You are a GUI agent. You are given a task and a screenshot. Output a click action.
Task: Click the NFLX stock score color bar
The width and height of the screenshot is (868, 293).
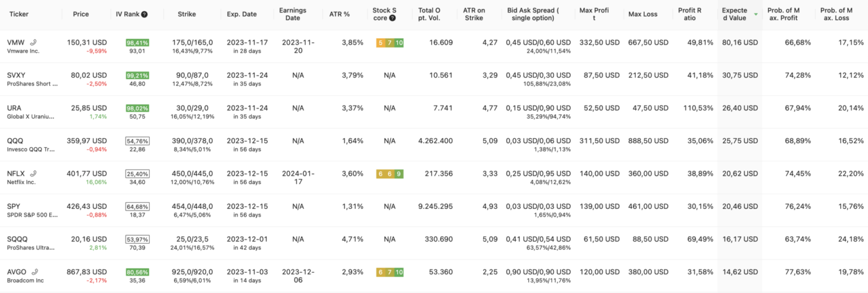[x=390, y=174]
